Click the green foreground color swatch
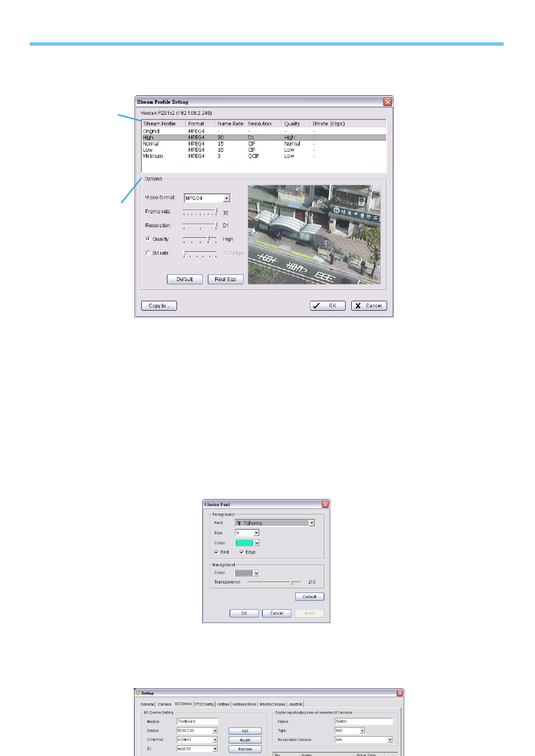The width and height of the screenshot is (535, 756). coord(244,543)
